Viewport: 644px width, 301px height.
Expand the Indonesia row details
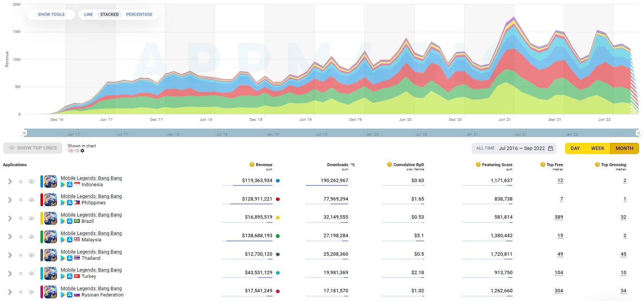[x=10, y=182]
